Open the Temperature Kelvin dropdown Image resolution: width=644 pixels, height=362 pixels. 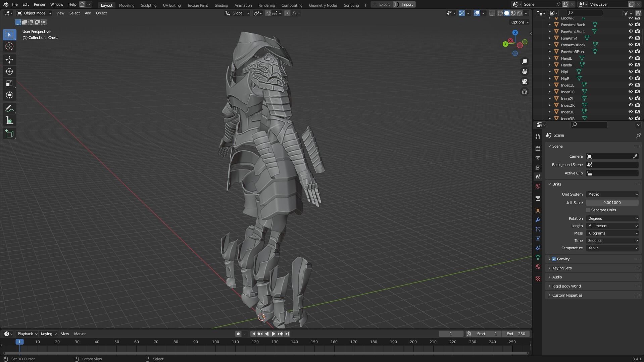pos(612,248)
